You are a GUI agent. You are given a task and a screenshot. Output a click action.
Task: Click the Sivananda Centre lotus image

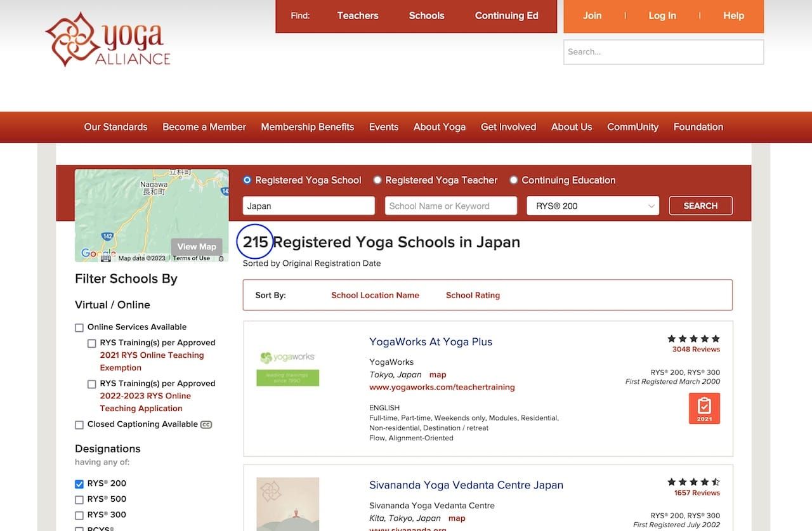point(287,504)
